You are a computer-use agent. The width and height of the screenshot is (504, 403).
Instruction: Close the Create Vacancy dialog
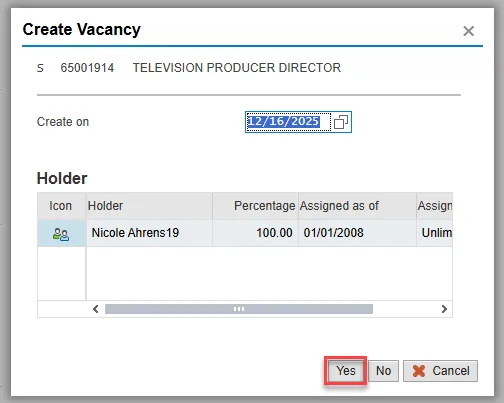pyautogui.click(x=468, y=31)
